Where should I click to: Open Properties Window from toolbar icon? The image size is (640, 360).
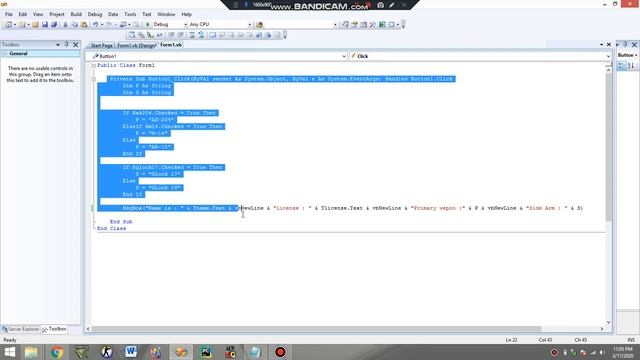pyautogui.click(x=354, y=24)
